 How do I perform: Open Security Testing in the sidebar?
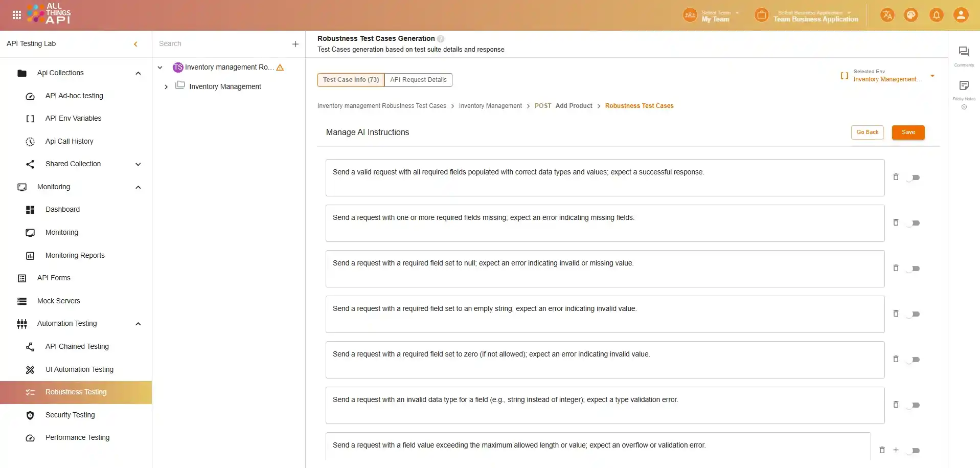pos(70,415)
